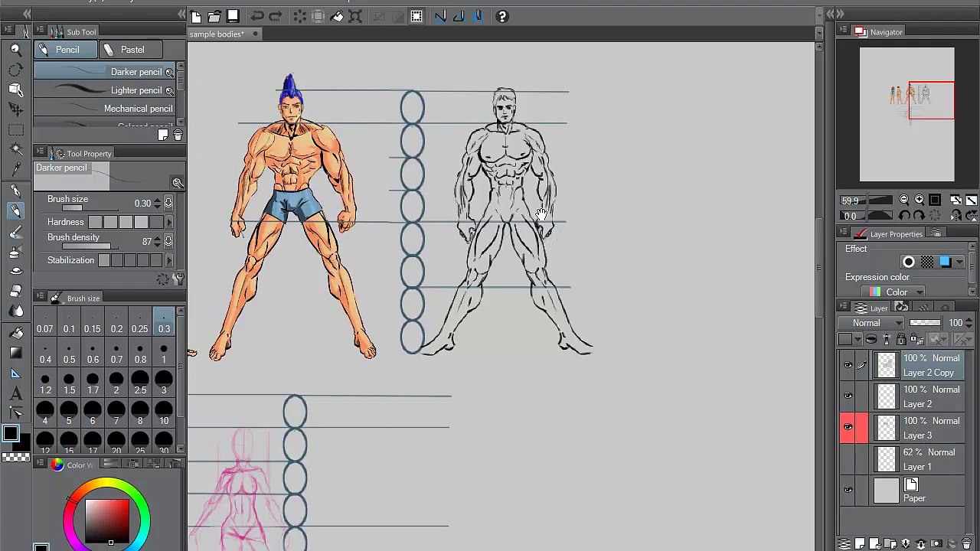This screenshot has height=551, width=980.
Task: Select the Fill bucket tool in tool palette
Action: (15, 333)
